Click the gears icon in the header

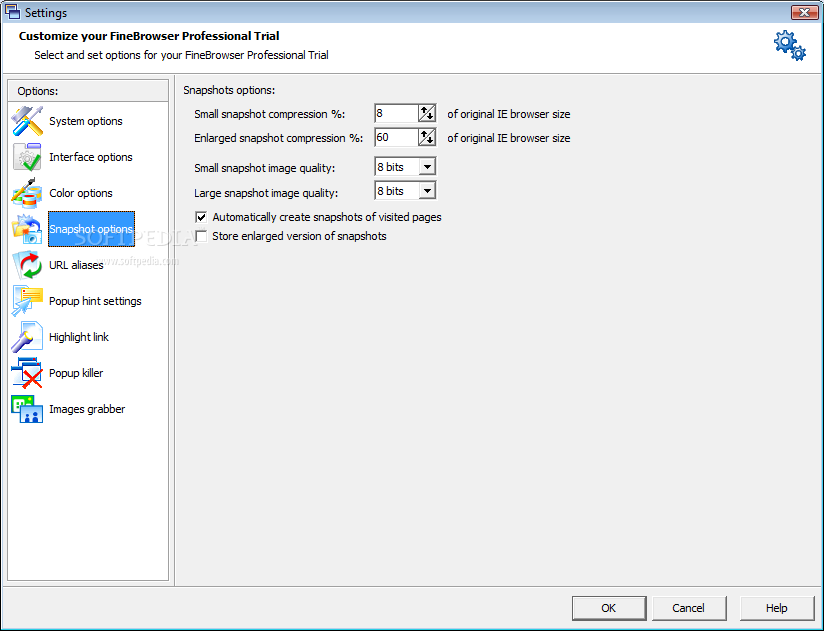[x=790, y=46]
